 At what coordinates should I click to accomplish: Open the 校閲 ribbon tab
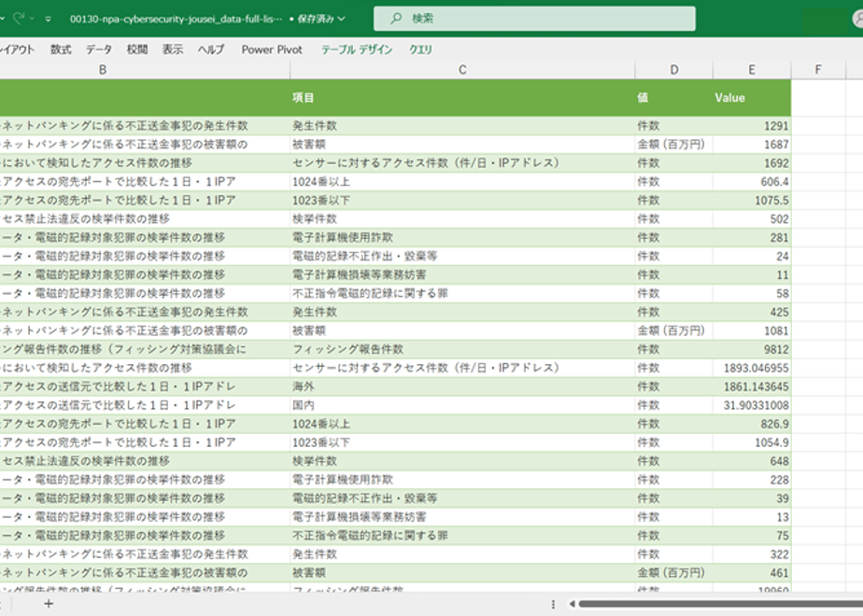pyautogui.click(x=137, y=49)
